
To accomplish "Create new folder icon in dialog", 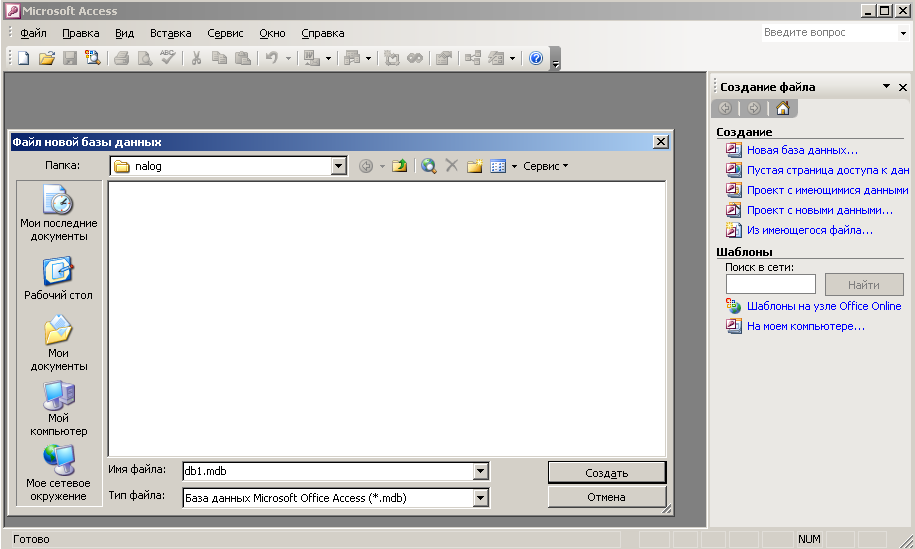I will point(474,166).
